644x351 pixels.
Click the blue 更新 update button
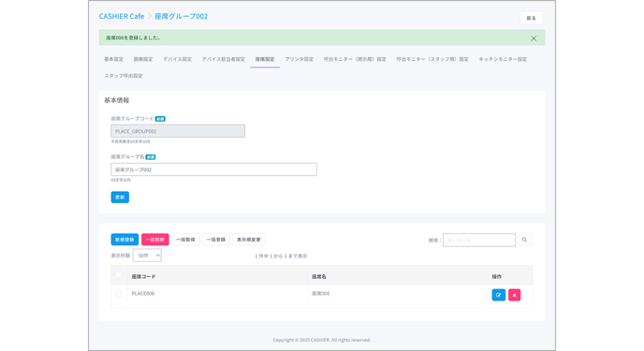[x=120, y=197]
